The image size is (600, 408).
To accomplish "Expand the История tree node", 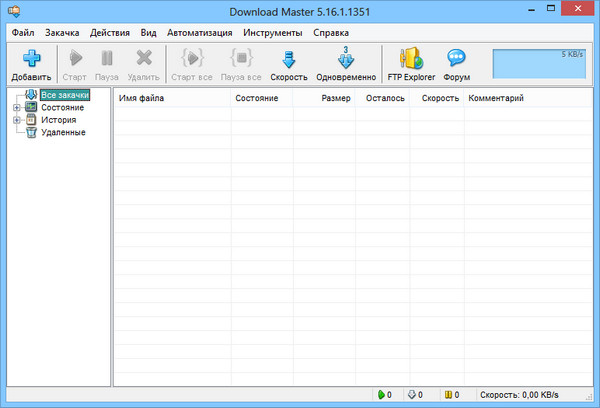I will [16, 120].
